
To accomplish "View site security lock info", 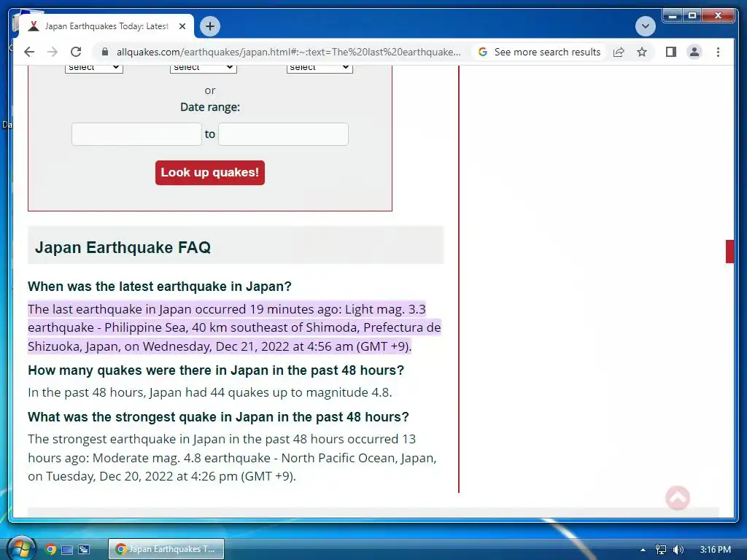I will [x=105, y=52].
